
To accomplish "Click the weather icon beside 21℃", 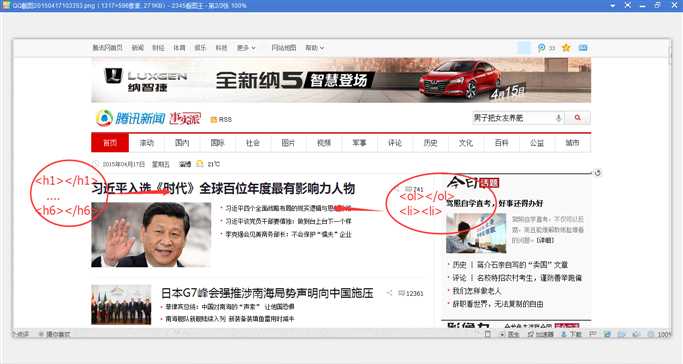I will pyautogui.click(x=200, y=164).
